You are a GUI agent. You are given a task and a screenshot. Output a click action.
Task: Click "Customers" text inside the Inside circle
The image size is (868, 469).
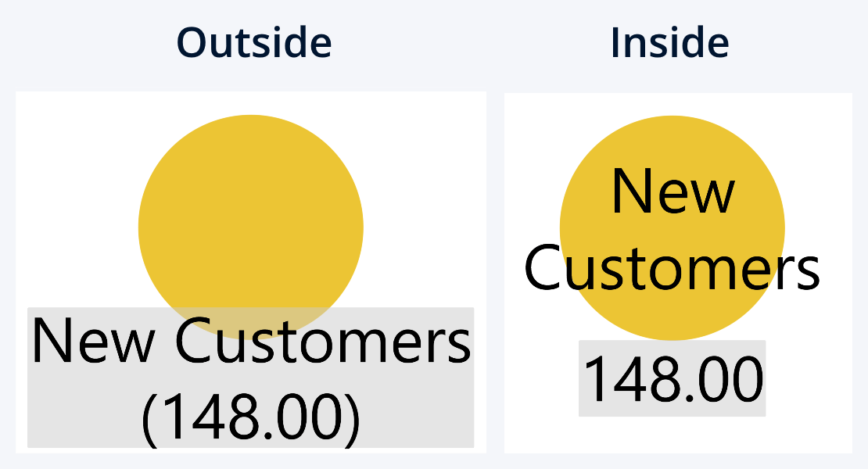point(673,266)
